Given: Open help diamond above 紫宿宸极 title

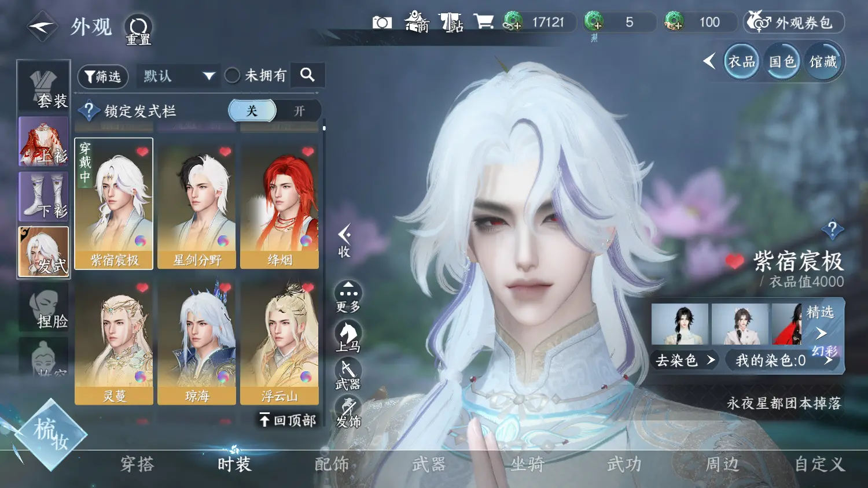Looking at the screenshot, I should click(x=832, y=230).
